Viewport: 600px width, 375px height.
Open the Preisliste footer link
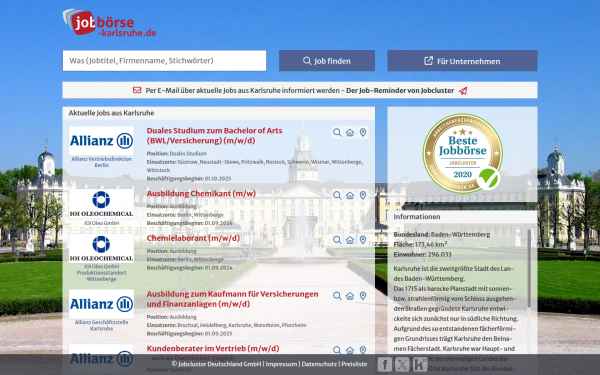(x=354, y=364)
